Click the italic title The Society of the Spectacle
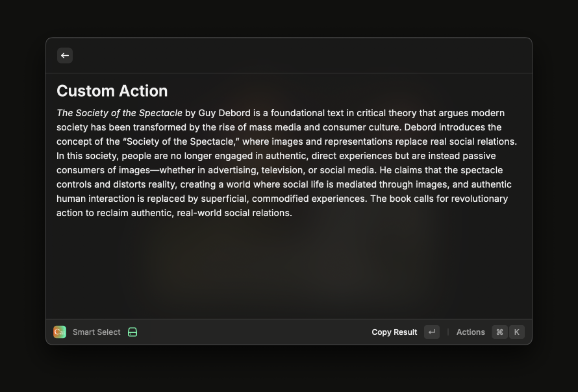 [119, 113]
